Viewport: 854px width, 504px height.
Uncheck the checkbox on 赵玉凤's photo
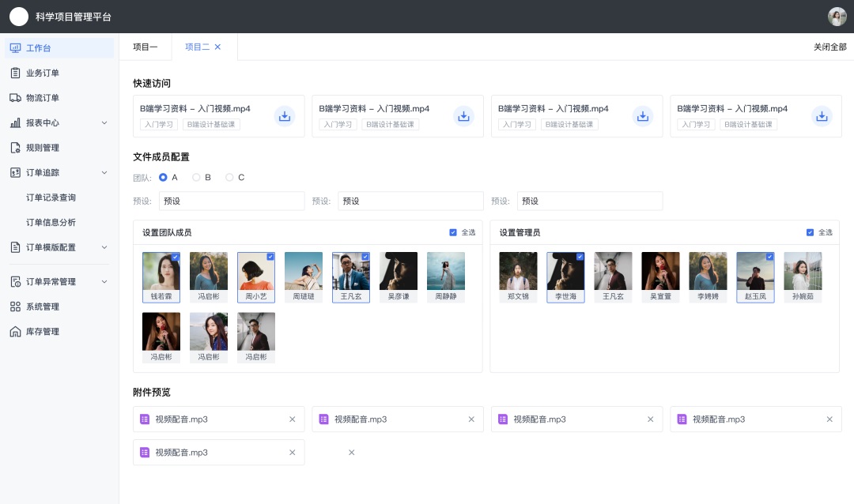pyautogui.click(x=769, y=257)
